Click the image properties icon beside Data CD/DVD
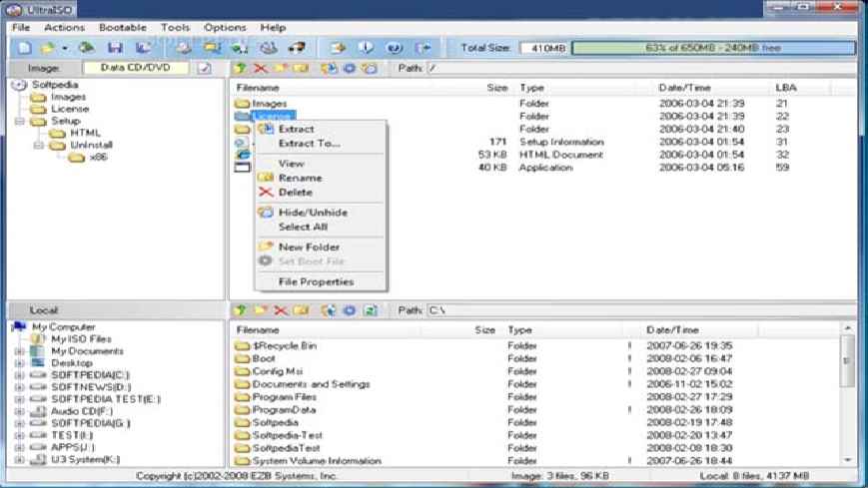The width and height of the screenshot is (868, 488). click(205, 68)
